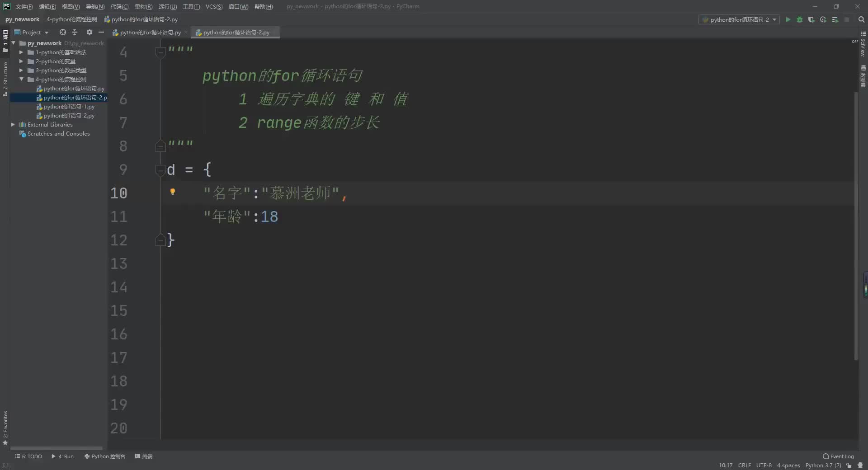868x470 pixels.
Task: Toggle fold marker on line 4 docstring start
Action: click(160, 52)
